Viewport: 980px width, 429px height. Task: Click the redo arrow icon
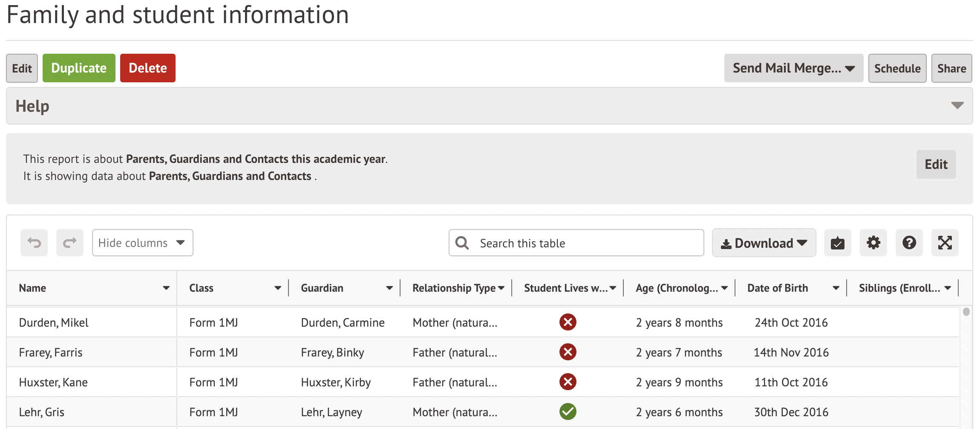coord(70,243)
